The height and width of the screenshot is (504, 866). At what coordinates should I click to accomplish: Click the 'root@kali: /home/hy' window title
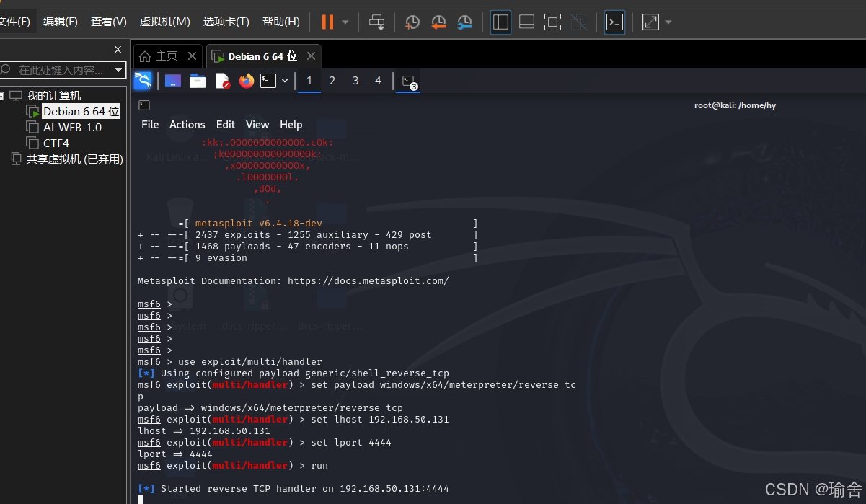tap(735, 105)
